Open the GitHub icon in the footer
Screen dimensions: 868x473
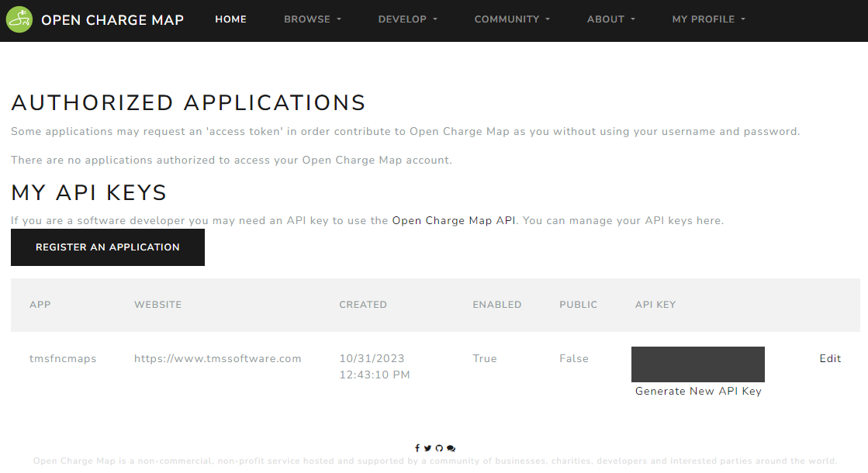(439, 448)
